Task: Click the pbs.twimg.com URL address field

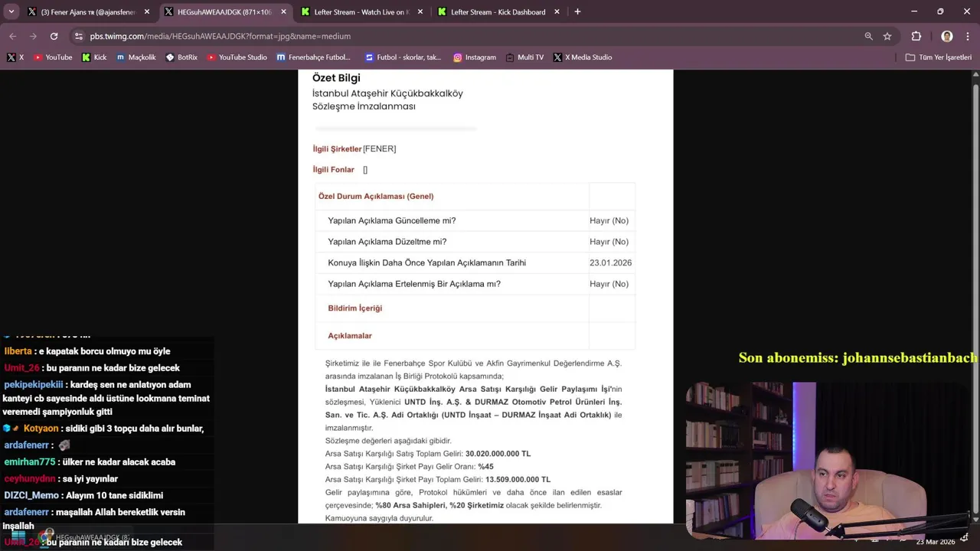Action: tap(220, 36)
